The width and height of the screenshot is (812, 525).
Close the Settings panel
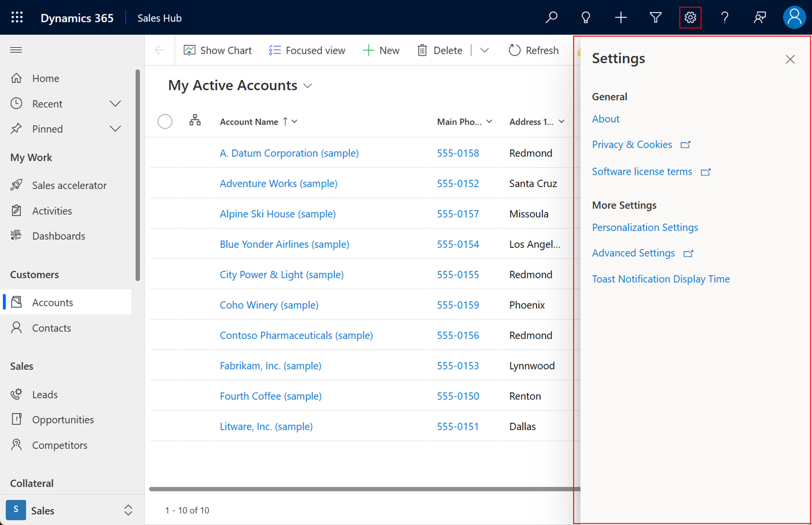[x=790, y=59]
